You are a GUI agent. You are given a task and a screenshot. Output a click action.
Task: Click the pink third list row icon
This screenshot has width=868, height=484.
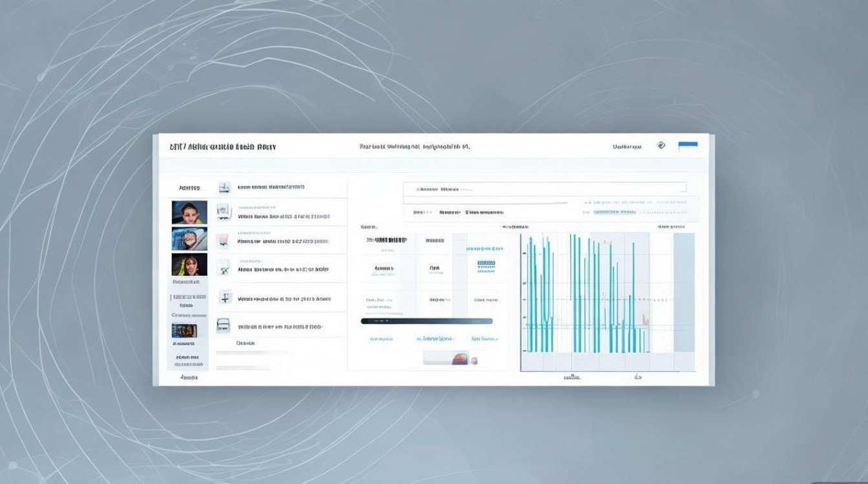(x=223, y=241)
